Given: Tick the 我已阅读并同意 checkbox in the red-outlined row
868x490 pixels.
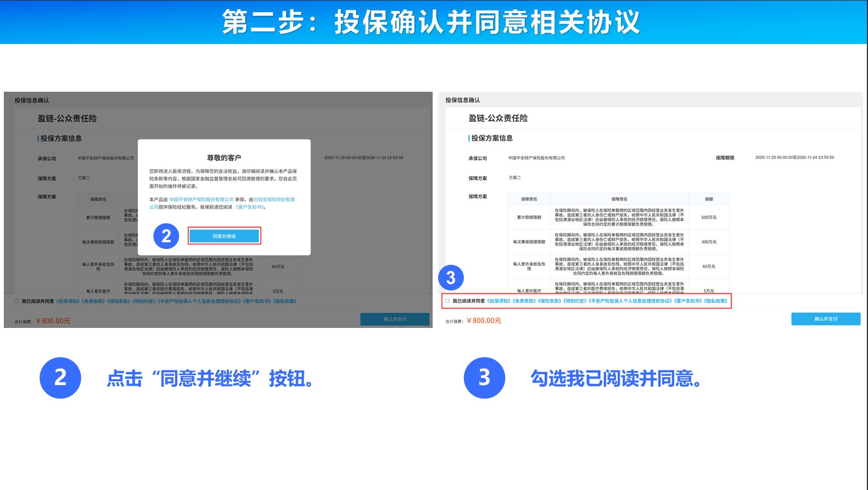Looking at the screenshot, I should [x=447, y=301].
